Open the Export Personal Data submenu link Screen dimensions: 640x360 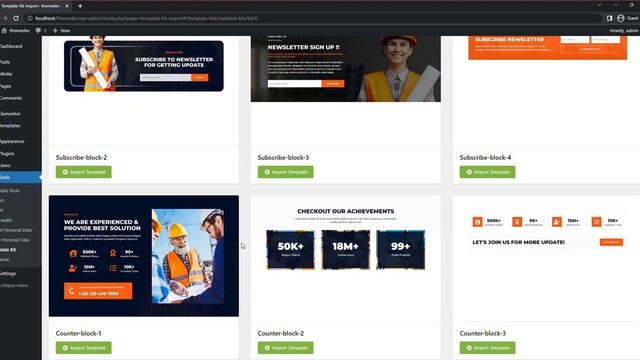tap(16, 230)
